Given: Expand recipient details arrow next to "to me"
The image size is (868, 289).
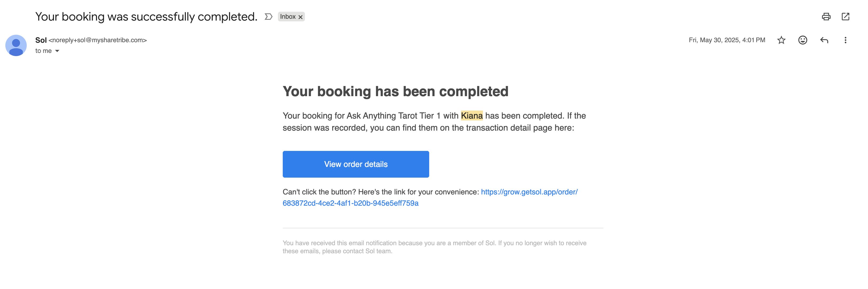Looking at the screenshot, I should (57, 51).
